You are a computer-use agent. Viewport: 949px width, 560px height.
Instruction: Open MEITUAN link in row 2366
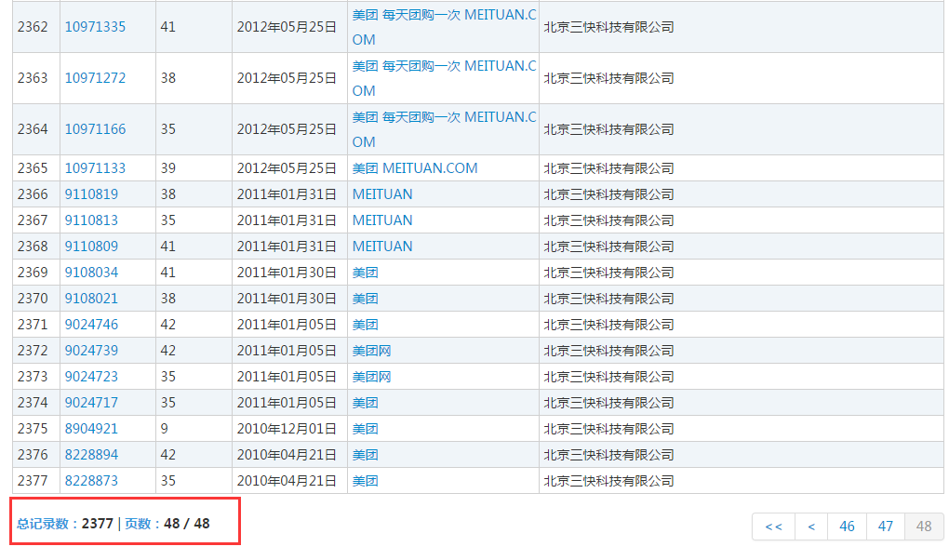click(x=381, y=194)
